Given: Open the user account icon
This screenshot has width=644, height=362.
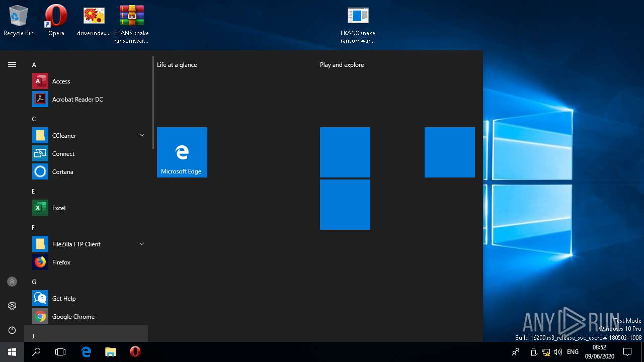Looking at the screenshot, I should (x=12, y=282).
